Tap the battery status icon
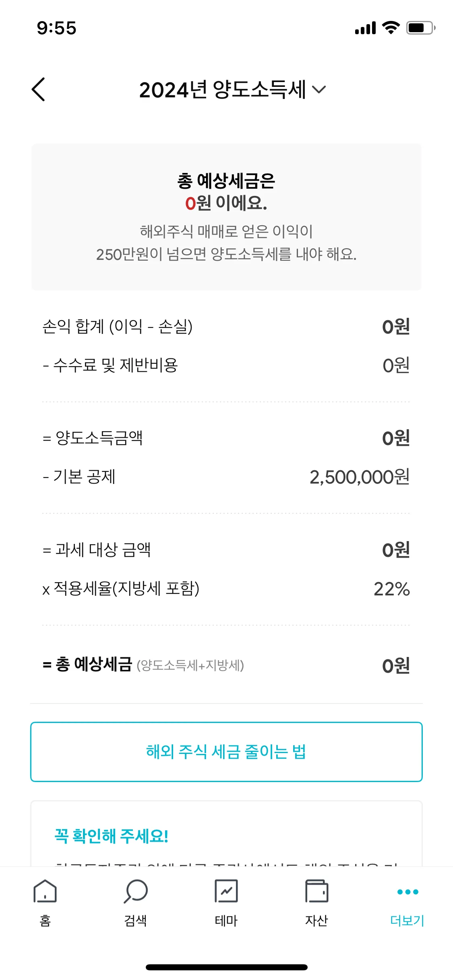 pos(420,28)
